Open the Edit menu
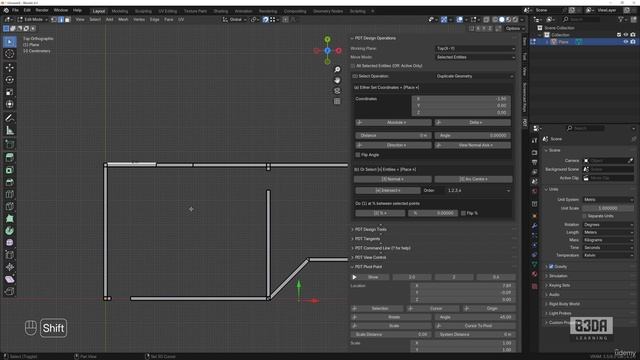The height and width of the screenshot is (360, 640). coord(27,10)
